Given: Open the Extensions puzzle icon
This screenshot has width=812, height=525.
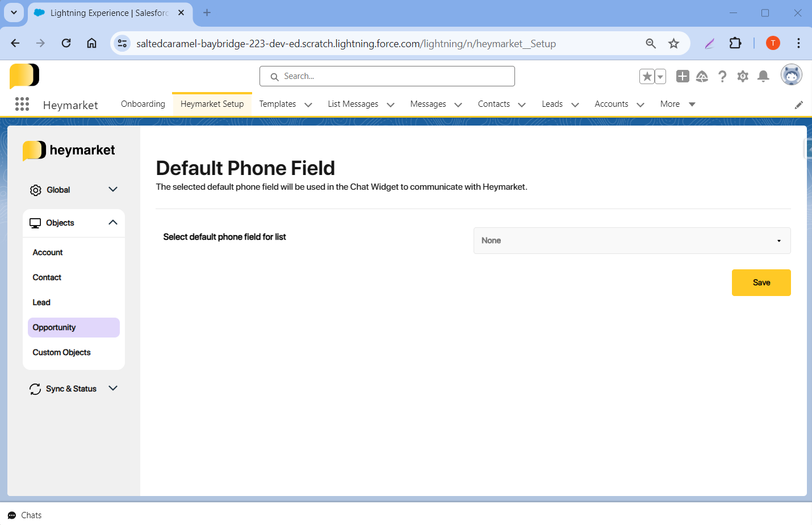Looking at the screenshot, I should (x=735, y=43).
